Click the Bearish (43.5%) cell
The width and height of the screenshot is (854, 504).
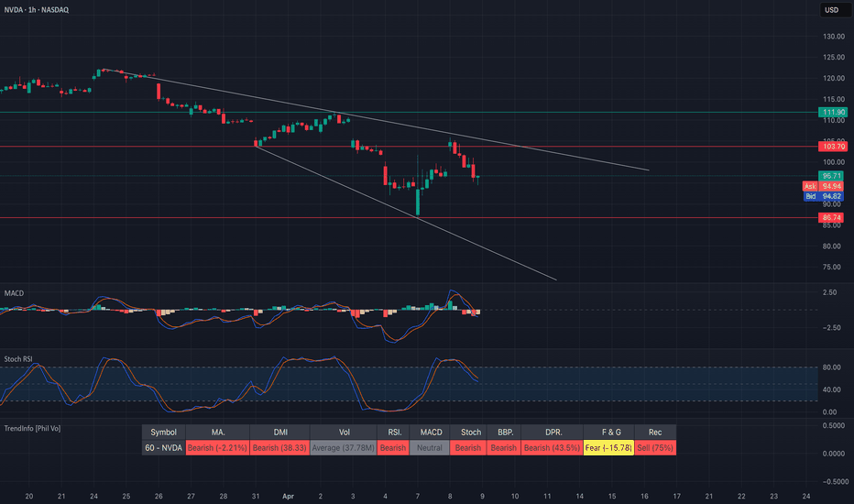pyautogui.click(x=553, y=448)
